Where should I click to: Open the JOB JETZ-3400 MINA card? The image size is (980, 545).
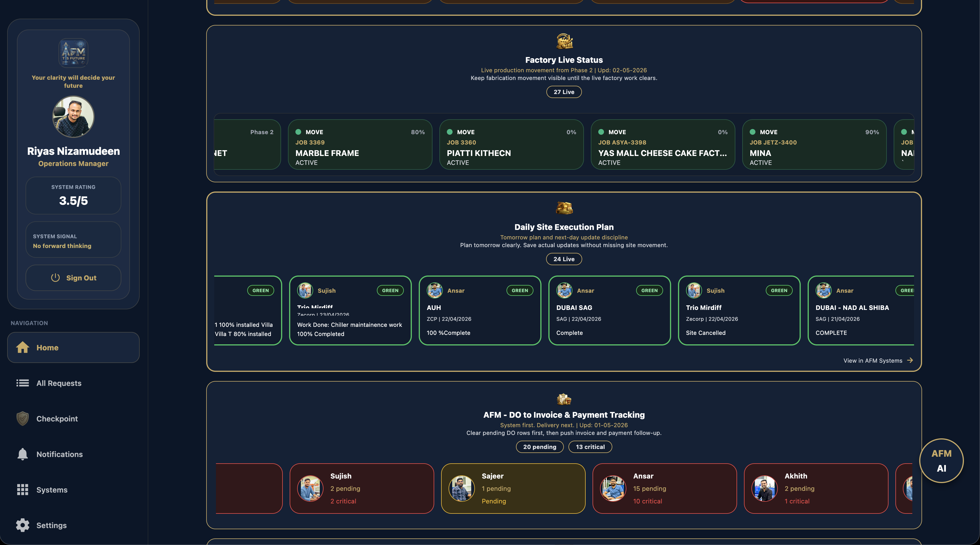814,144
